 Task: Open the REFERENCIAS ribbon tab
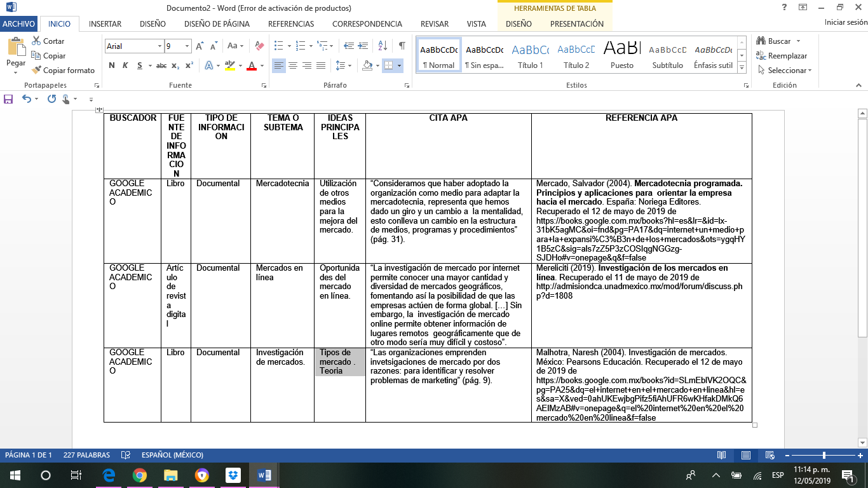[x=291, y=24]
